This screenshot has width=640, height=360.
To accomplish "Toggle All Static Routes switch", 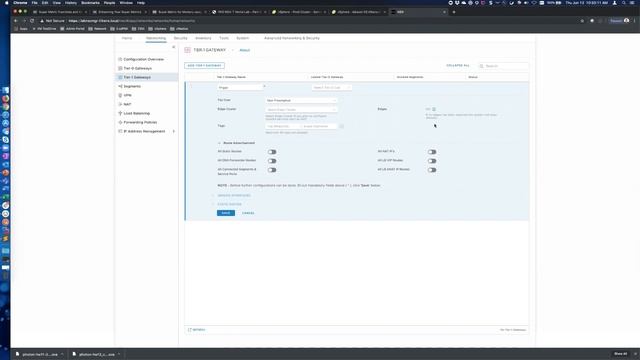I will point(272,152).
